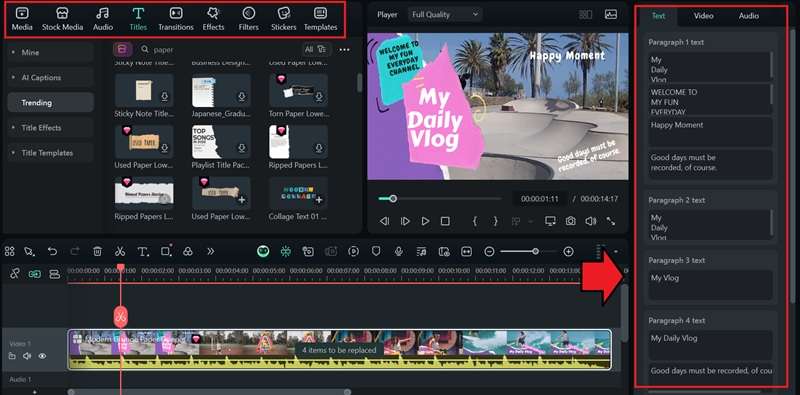The image size is (800, 395).
Task: Hide Video 1 track with eye icon
Action: click(x=42, y=356)
